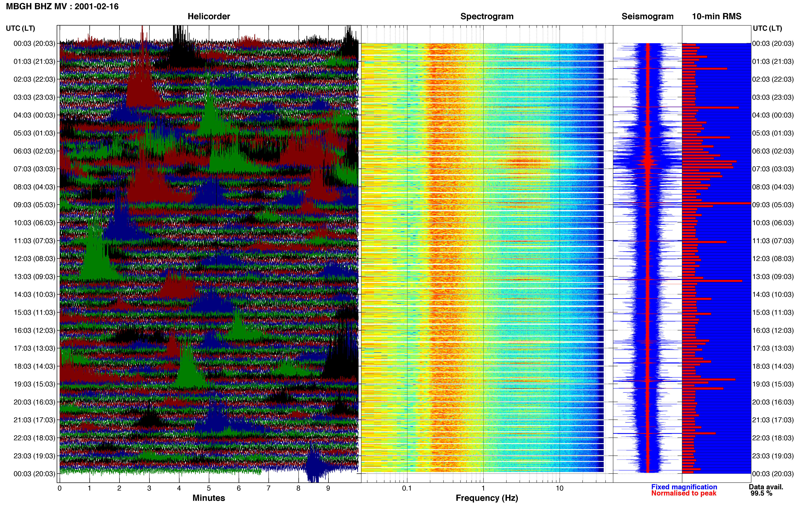The width and height of the screenshot is (812, 508).
Task: Click 16:03 (12:03) on the RMS time axis
Action: 773,331
